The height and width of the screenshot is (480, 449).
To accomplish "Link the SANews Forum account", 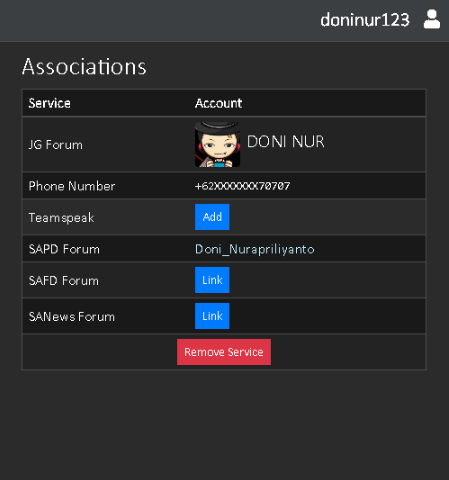I will pyautogui.click(x=212, y=316).
